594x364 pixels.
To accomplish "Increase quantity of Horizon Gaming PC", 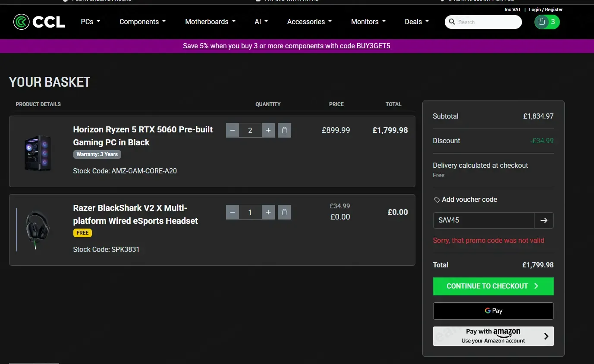I will [268, 130].
